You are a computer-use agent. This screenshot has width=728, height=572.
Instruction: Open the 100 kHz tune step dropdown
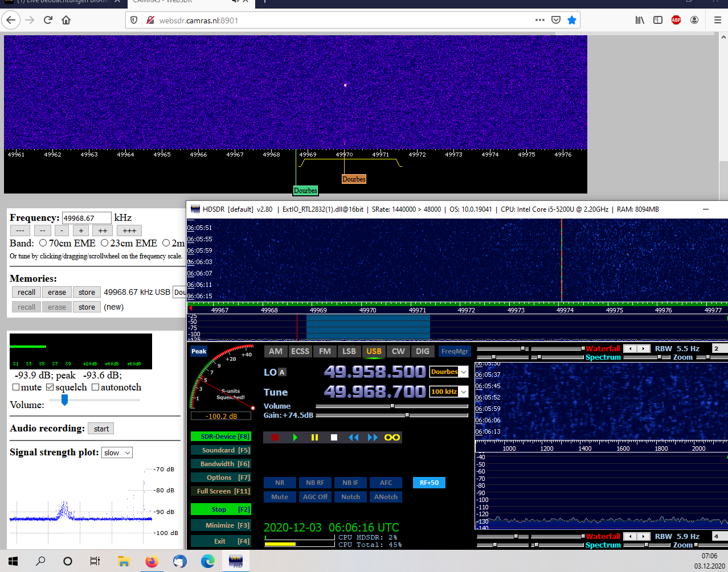point(464,392)
